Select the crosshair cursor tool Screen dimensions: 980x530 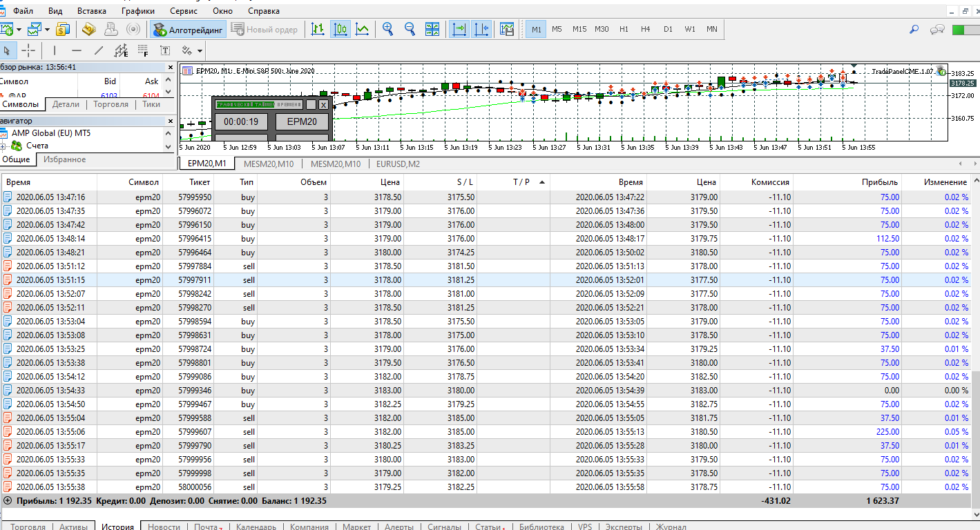[x=28, y=50]
